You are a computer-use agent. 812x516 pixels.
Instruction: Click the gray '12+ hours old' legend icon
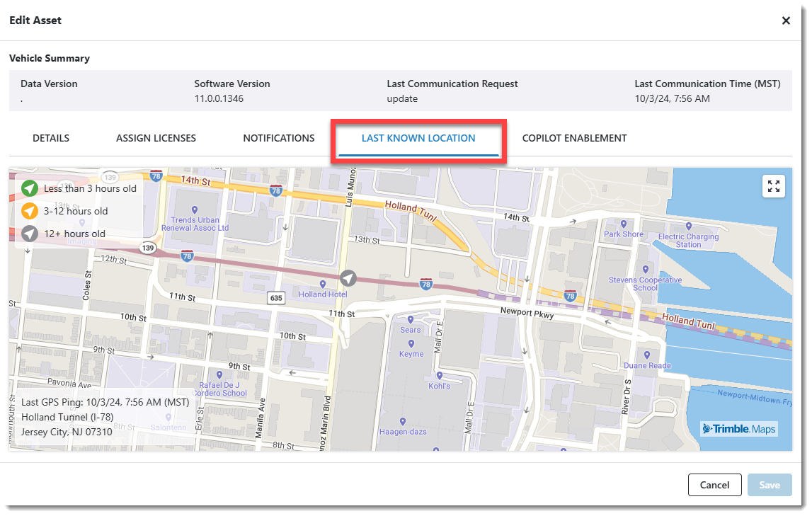coord(30,234)
